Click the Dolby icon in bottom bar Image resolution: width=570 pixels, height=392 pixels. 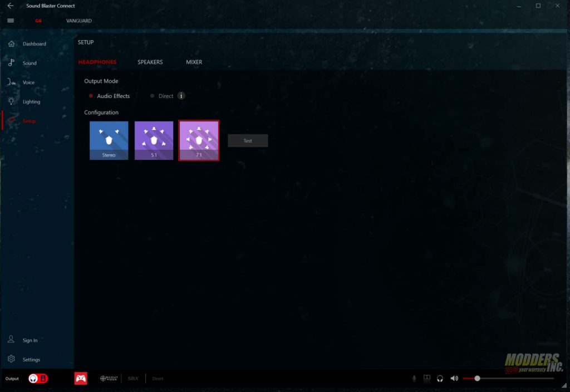(x=427, y=378)
